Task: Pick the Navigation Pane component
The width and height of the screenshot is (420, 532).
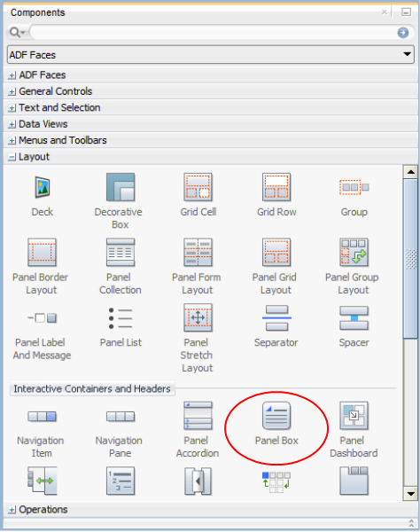Action: pos(120,434)
